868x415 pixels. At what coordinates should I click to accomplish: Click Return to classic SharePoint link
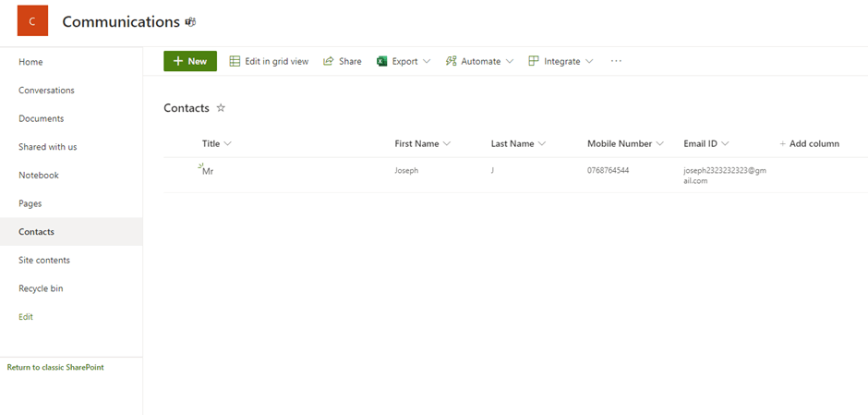pyautogui.click(x=55, y=367)
